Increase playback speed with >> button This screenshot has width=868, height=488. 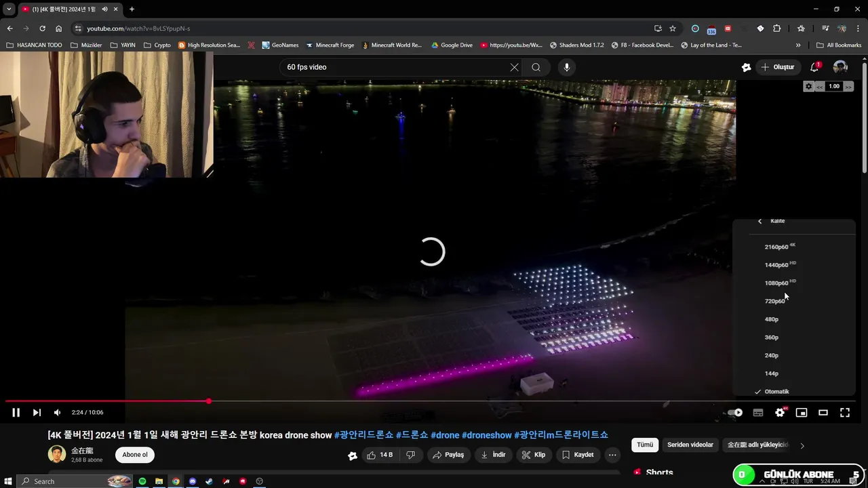coord(848,86)
